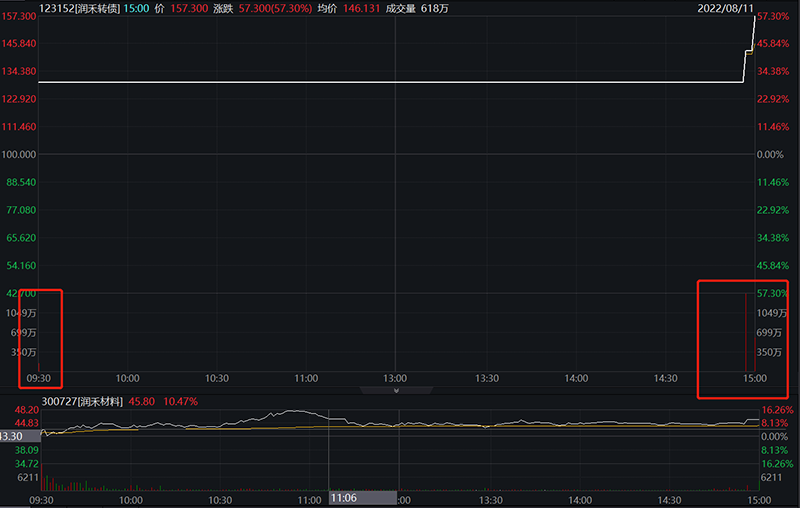The width and height of the screenshot is (800, 508).
Task: Click the 15:00 closing volume bar
Action: (x=746, y=332)
